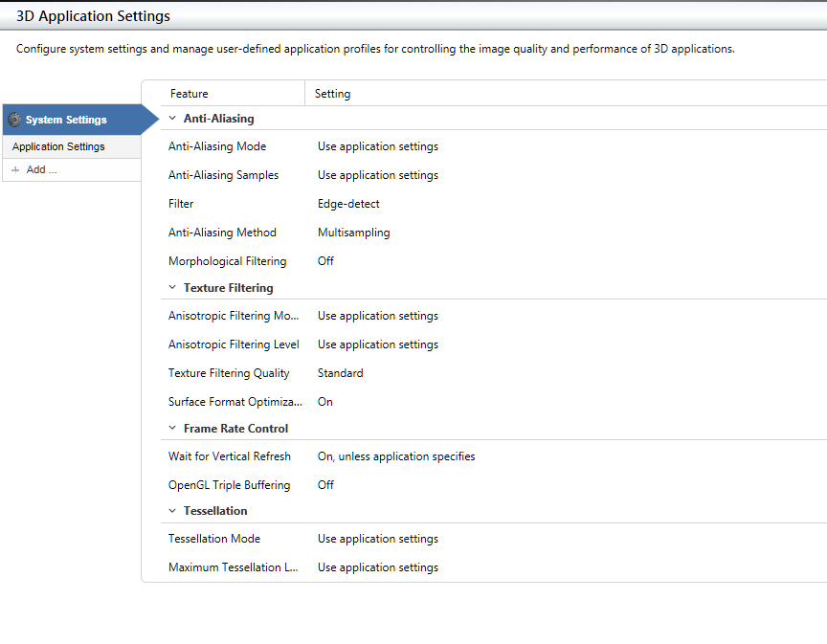
Task: Toggle OpenGL Triple Buffering Off setting
Action: 325,485
